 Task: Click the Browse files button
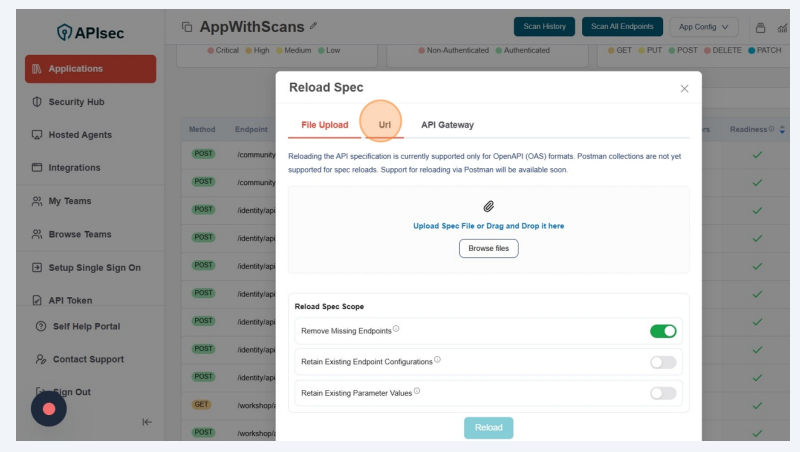point(489,248)
